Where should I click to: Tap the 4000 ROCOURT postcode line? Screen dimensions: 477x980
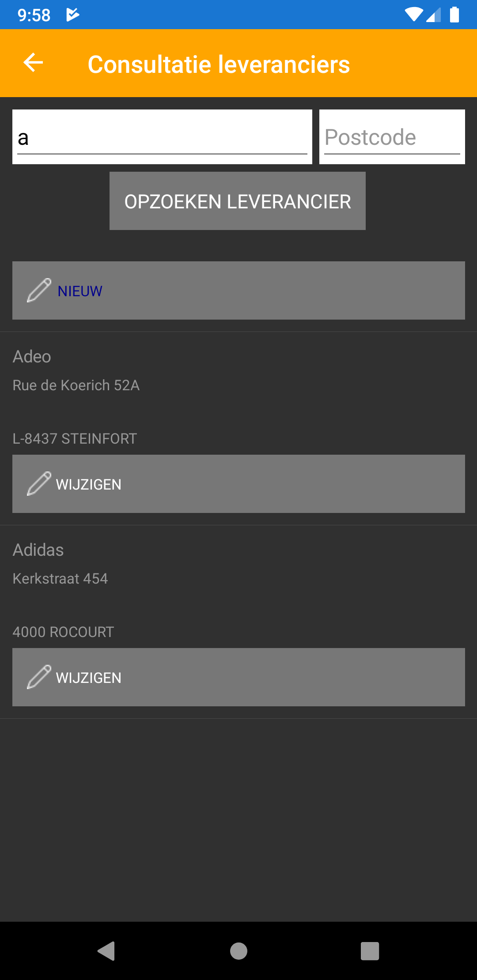click(63, 632)
